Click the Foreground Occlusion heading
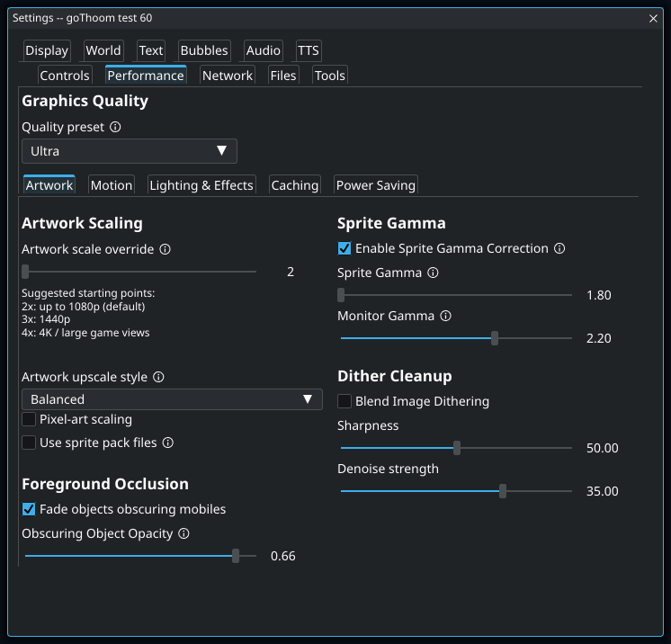The width and height of the screenshot is (671, 644). click(x=105, y=484)
